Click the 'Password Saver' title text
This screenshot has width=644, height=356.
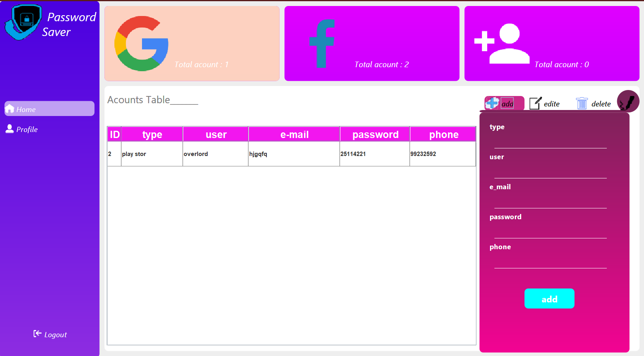click(69, 24)
